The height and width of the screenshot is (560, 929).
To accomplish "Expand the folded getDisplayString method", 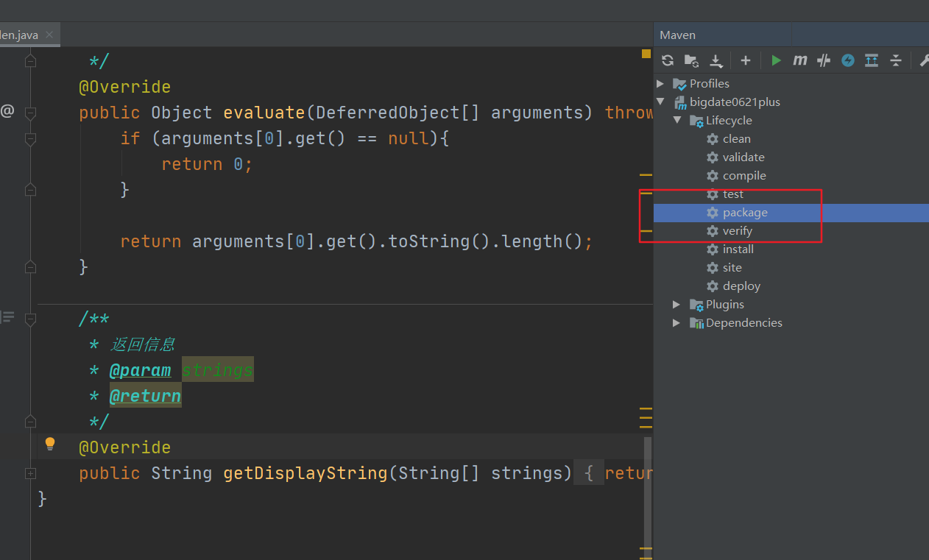I will 30,473.
